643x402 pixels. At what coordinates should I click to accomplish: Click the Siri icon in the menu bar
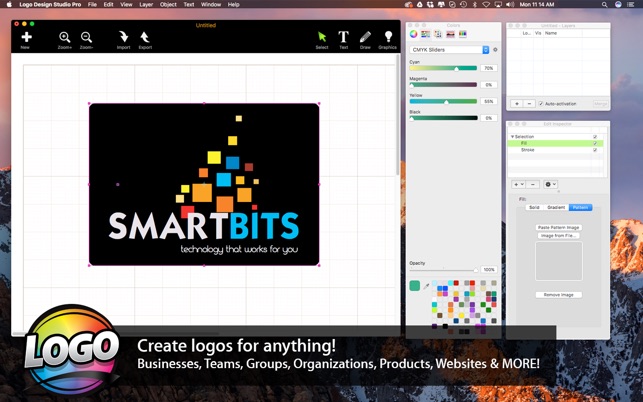coord(618,5)
